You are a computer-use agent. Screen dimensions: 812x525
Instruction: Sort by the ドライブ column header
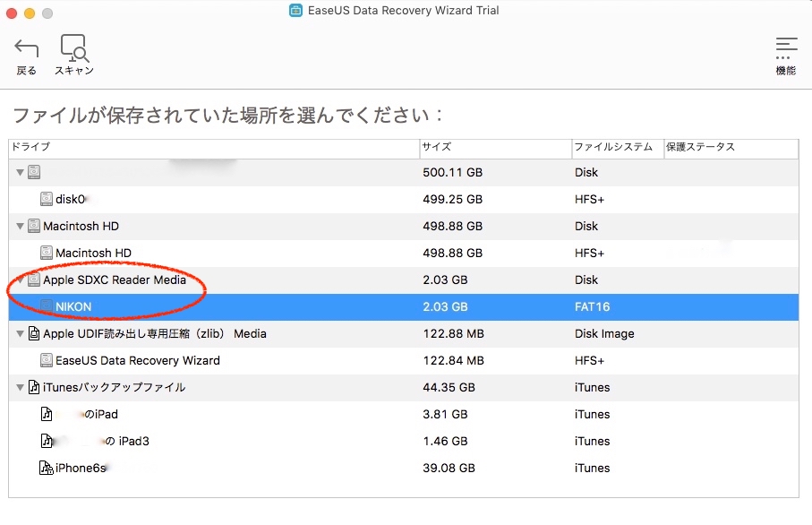(x=214, y=147)
